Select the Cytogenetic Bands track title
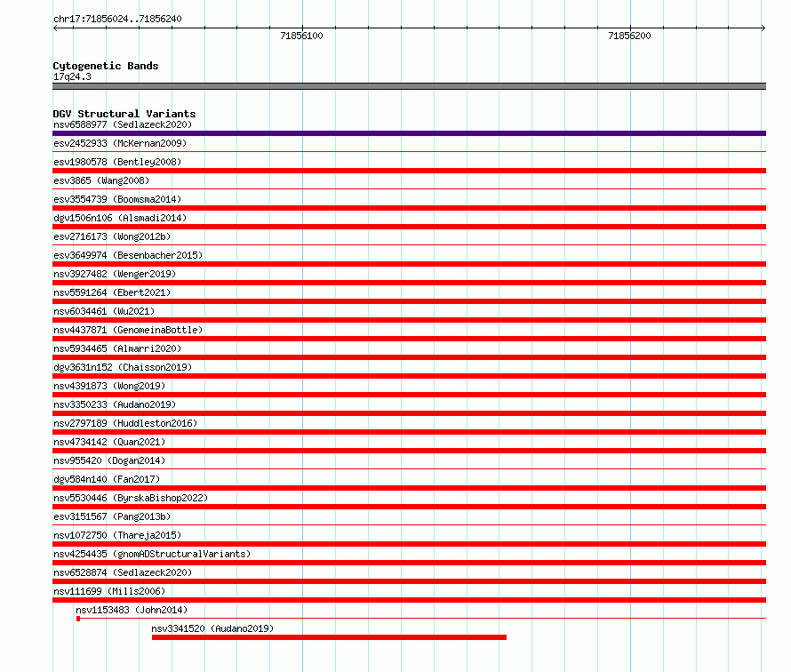The image size is (791, 672). (x=106, y=66)
